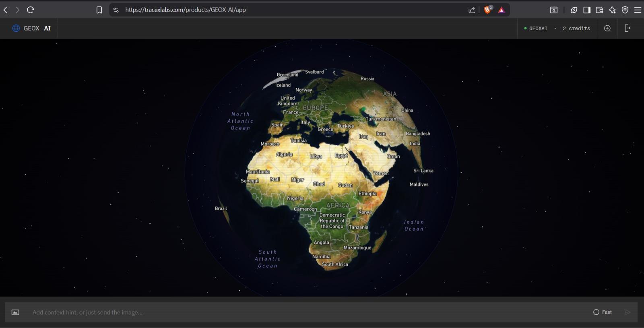Click the GEOX AI globe logo
The height and width of the screenshot is (328, 644).
click(16, 28)
